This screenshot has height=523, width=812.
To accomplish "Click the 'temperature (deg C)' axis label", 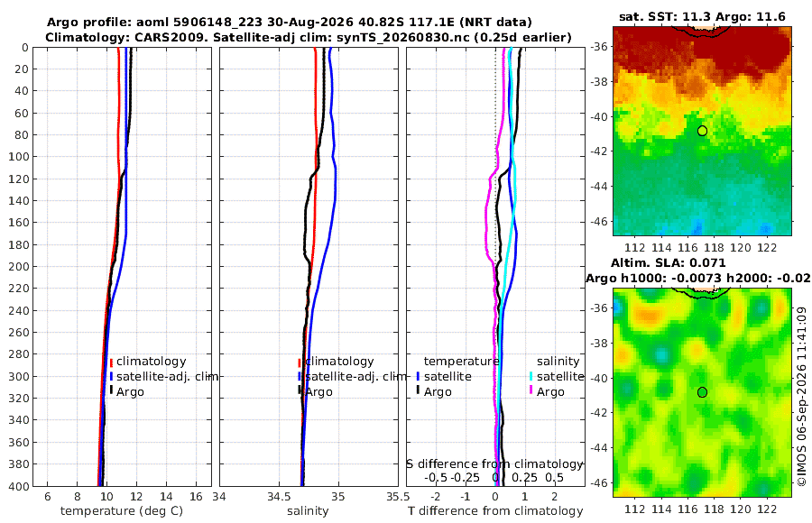I will point(122,511).
